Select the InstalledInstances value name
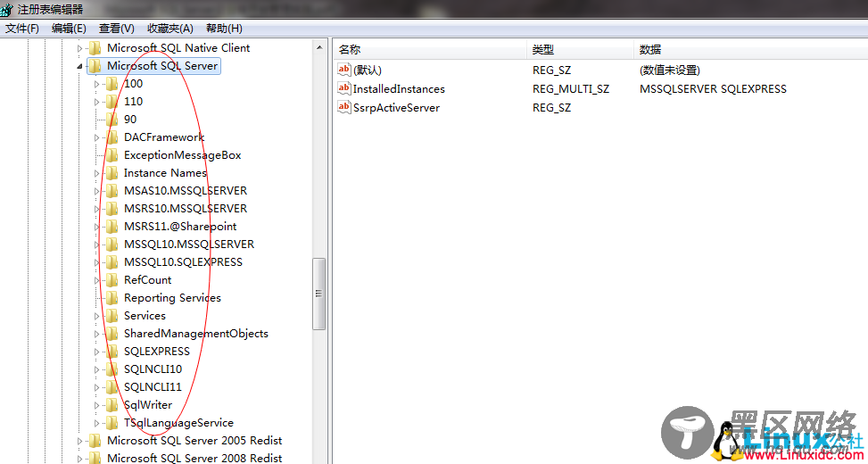Image resolution: width=868 pixels, height=464 pixels. click(399, 88)
